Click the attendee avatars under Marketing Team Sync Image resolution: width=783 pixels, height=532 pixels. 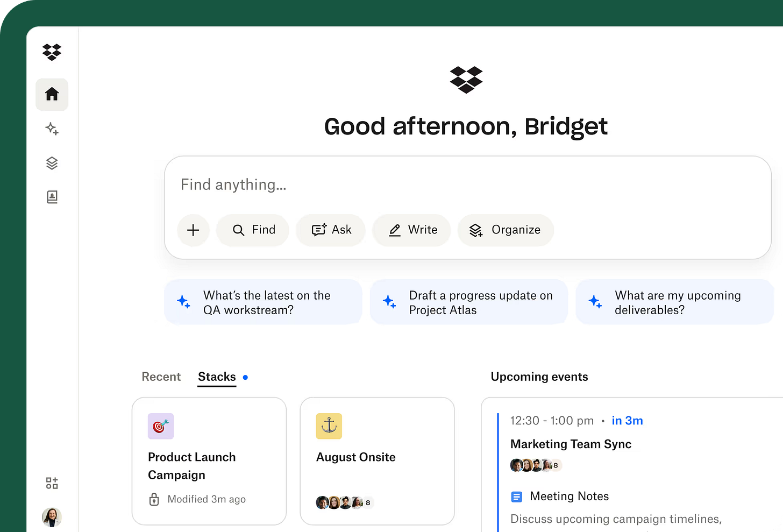point(536,465)
